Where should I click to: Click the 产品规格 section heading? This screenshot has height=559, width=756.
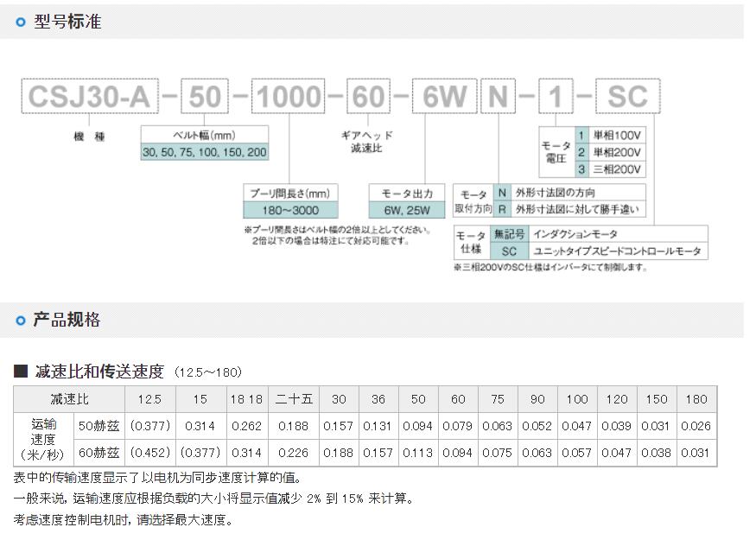[x=67, y=320]
